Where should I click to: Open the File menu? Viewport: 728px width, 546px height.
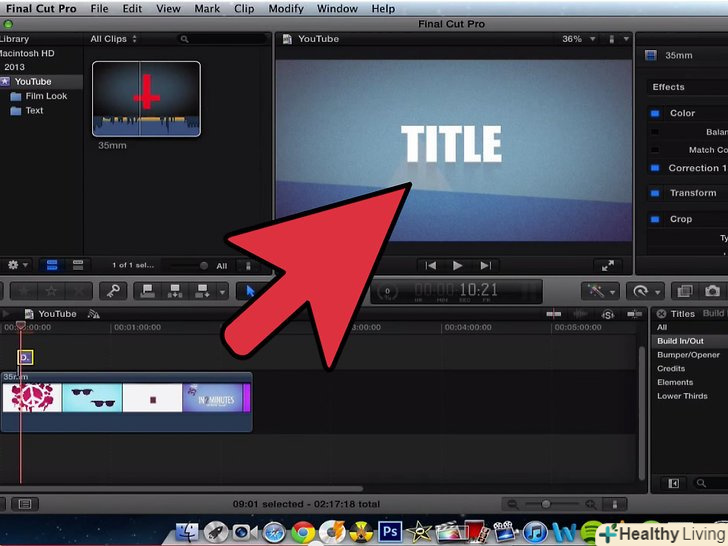(99, 9)
